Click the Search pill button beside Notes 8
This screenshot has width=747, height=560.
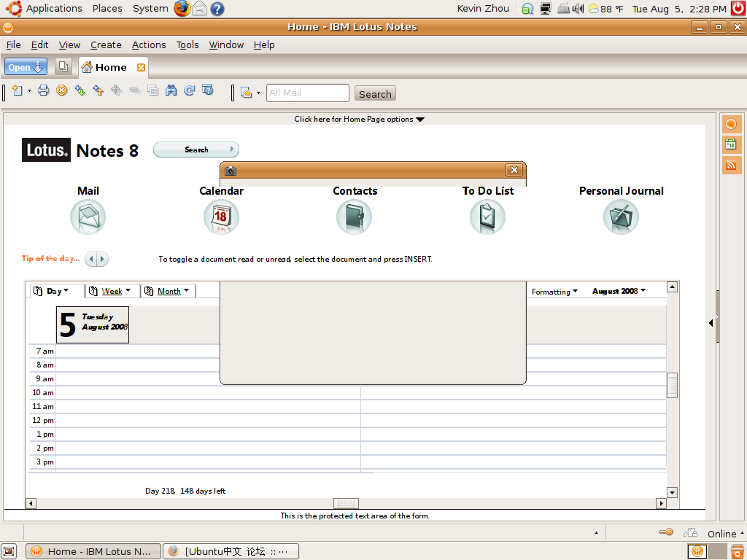coord(196,149)
